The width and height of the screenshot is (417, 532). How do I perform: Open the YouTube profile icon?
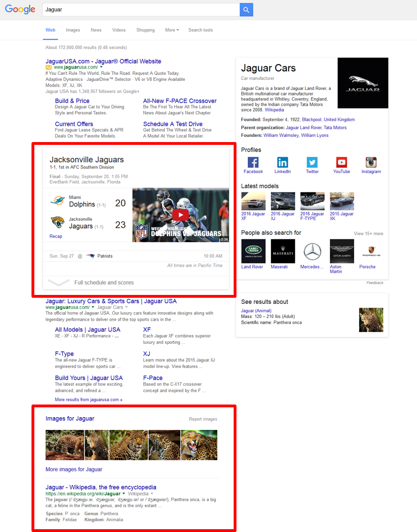coord(341,163)
